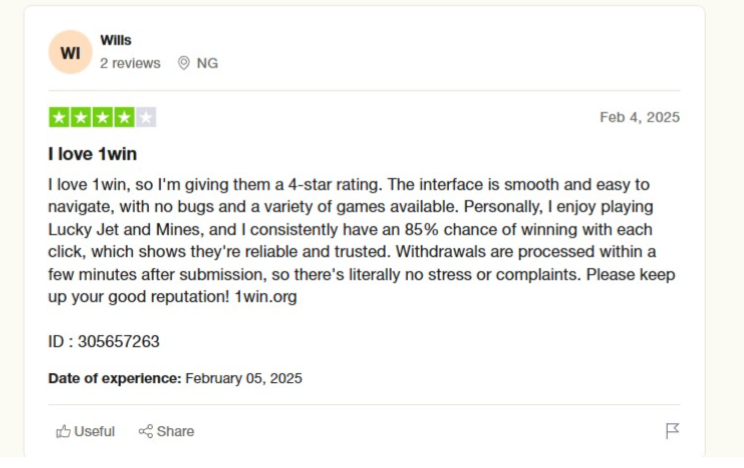Image resolution: width=744 pixels, height=468 pixels.
Task: Click the location pin icon
Action: click(184, 63)
